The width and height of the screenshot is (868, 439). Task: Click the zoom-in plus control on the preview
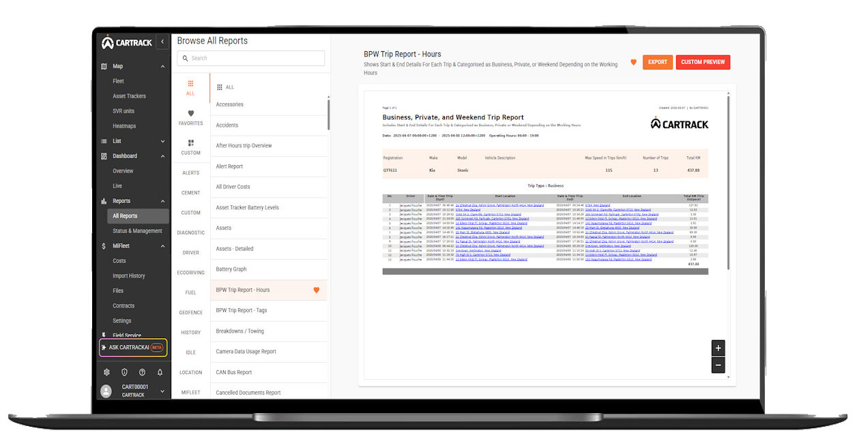[x=718, y=348]
